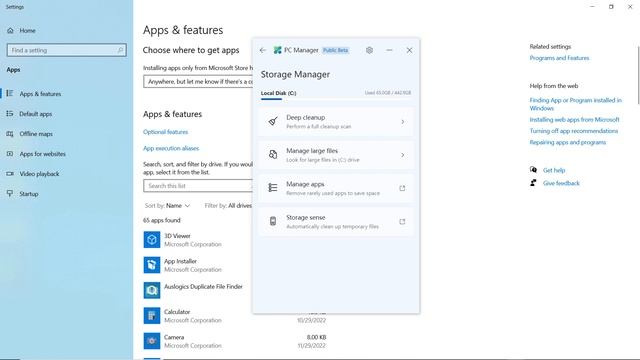Click the Offline maps sidebar icon
Image resolution: width=640 pixels, height=360 pixels.
[10, 133]
